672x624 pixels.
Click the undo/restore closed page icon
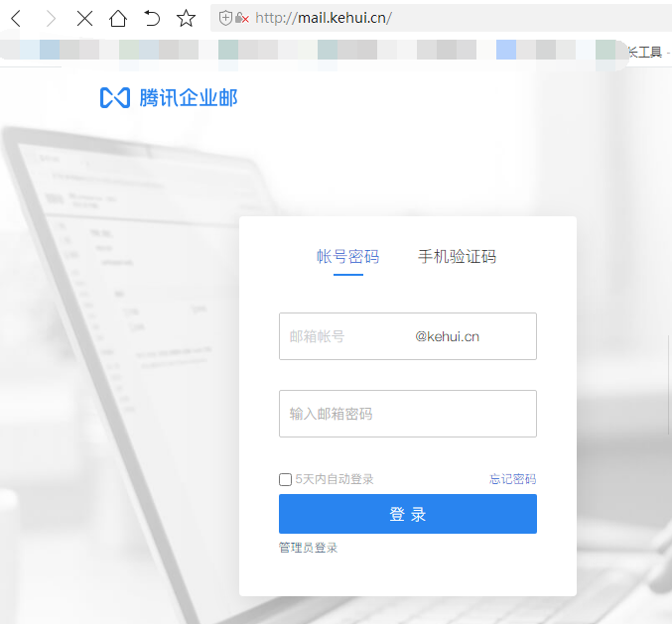click(x=152, y=18)
